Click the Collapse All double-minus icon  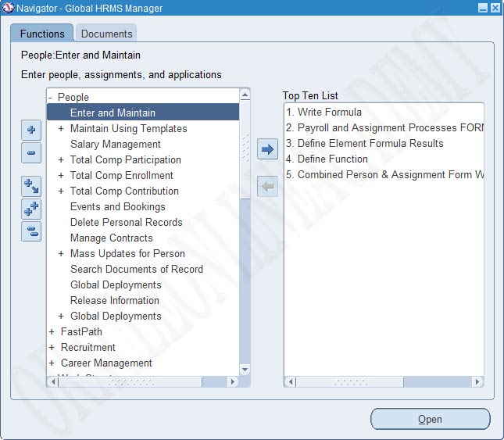pos(31,231)
